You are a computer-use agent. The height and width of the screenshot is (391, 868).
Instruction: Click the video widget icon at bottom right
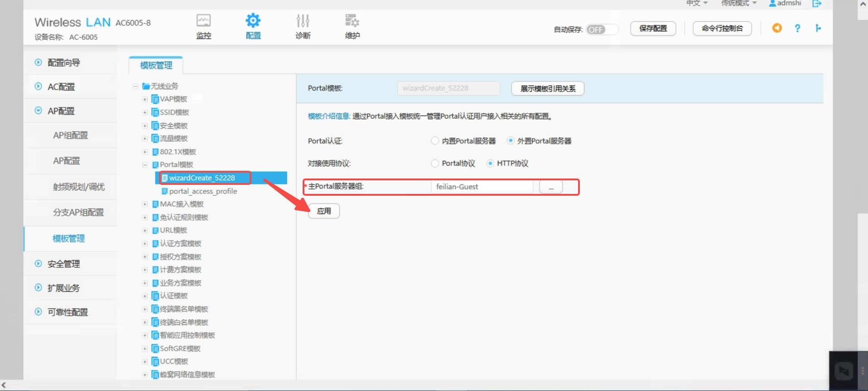(x=844, y=372)
